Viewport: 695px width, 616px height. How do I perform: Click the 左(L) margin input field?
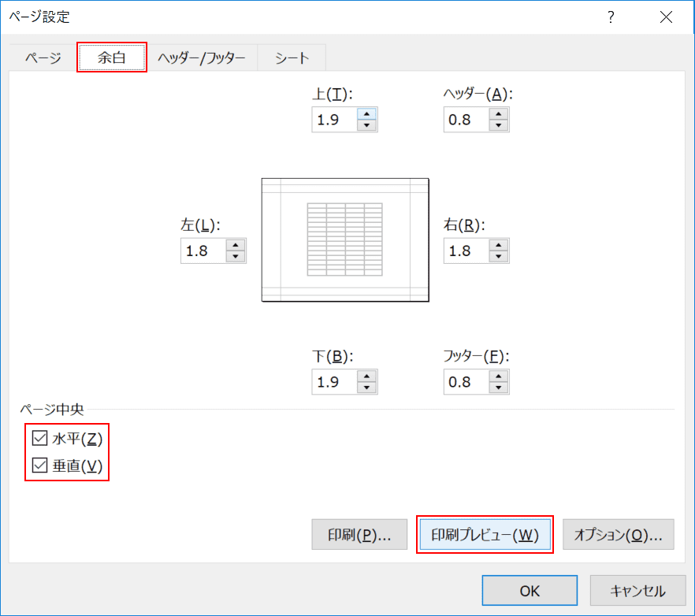click(x=203, y=250)
